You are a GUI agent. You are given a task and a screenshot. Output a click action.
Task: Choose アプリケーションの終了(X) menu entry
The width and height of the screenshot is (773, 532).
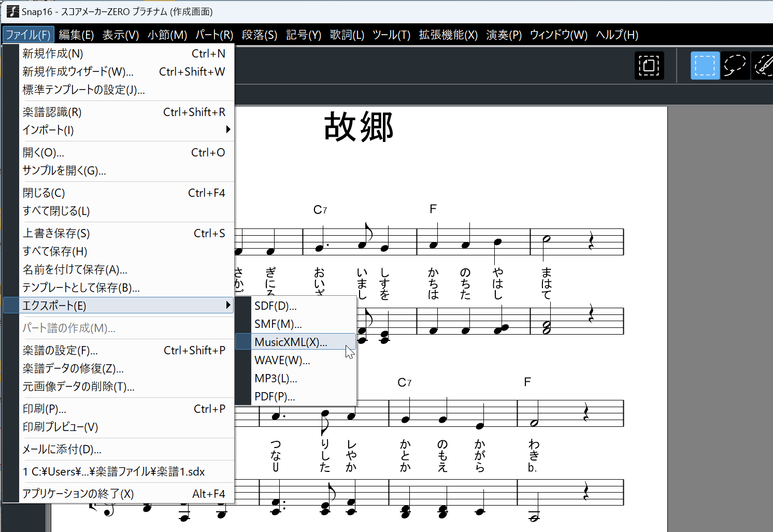pos(126,494)
